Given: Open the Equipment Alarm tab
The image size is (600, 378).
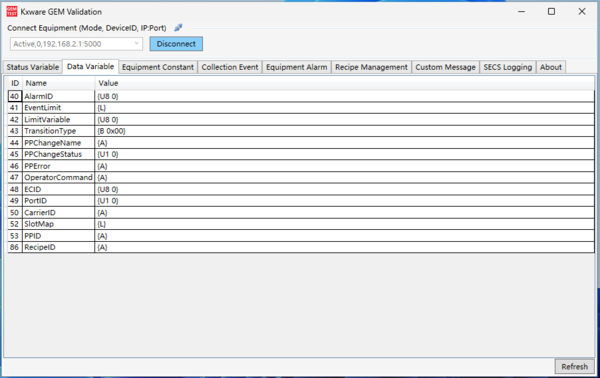Looking at the screenshot, I should tap(297, 67).
